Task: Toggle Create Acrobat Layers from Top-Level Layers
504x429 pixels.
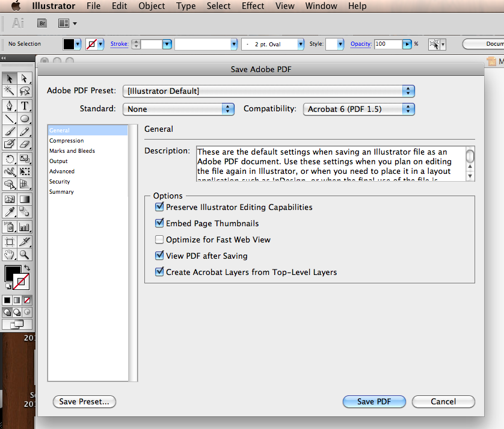Action: (x=159, y=272)
